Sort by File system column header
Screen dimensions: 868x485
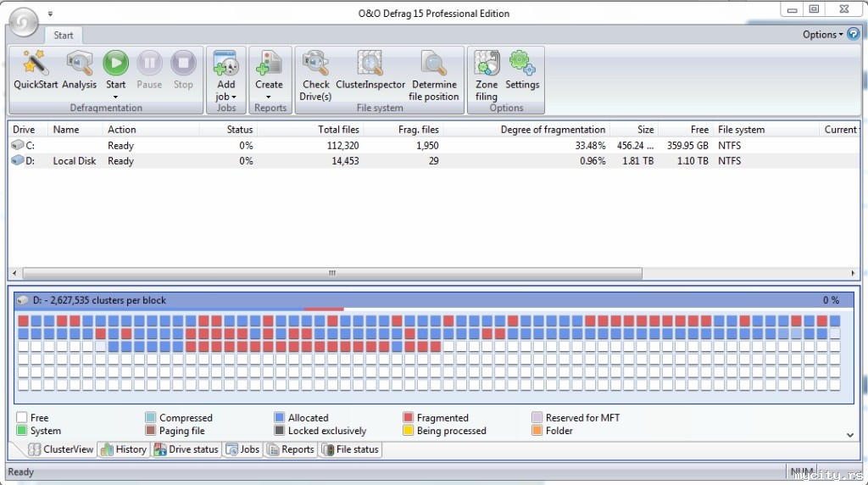coord(766,130)
